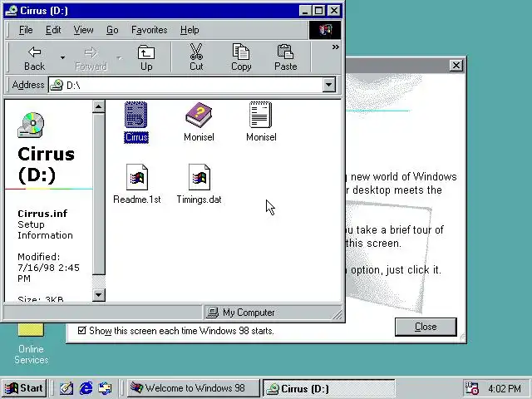Switch to Welcome to Windows 98 taskbar button

click(x=194, y=388)
